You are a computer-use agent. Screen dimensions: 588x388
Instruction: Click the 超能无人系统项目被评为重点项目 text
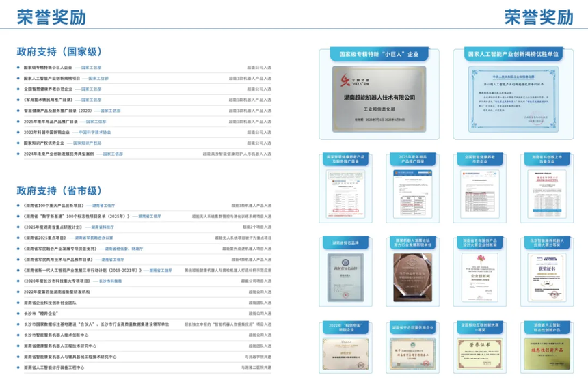tap(243, 238)
